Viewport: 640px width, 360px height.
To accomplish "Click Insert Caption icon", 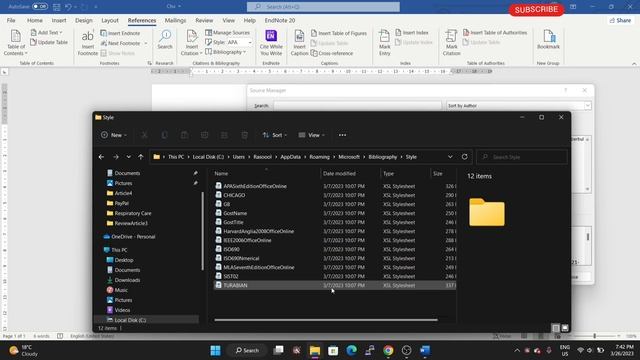I will coord(299,42).
